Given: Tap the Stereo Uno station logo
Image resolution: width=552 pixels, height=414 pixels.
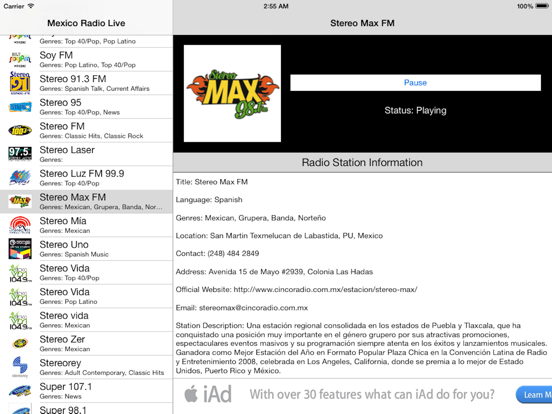Looking at the screenshot, I should coord(20,249).
